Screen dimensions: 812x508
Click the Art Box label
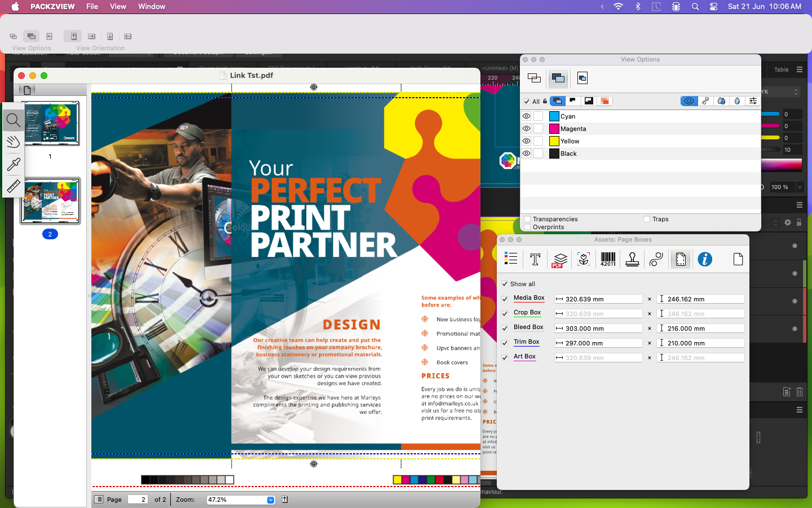tap(524, 357)
